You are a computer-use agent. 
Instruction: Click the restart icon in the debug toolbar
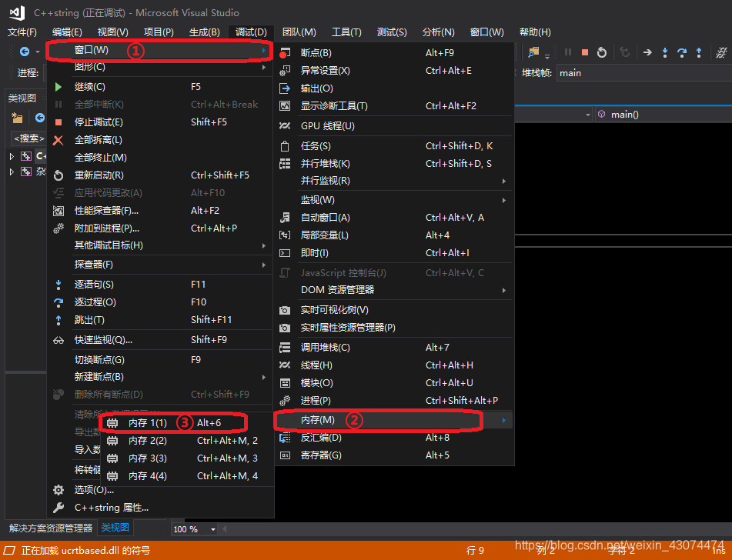(x=602, y=53)
